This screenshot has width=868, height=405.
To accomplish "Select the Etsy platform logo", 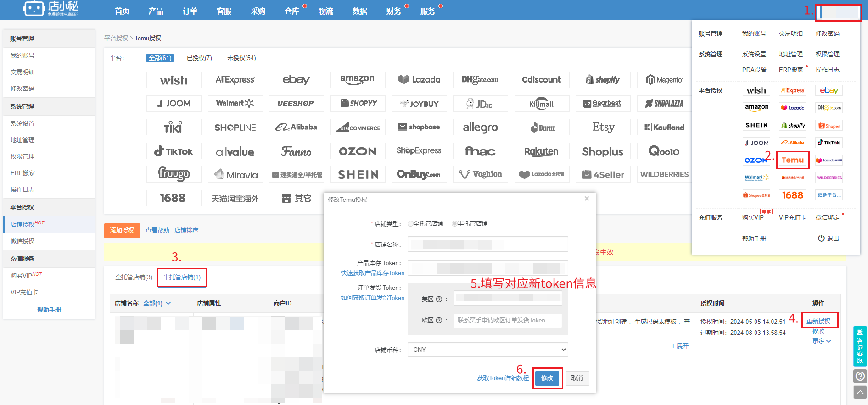I will [x=603, y=128].
